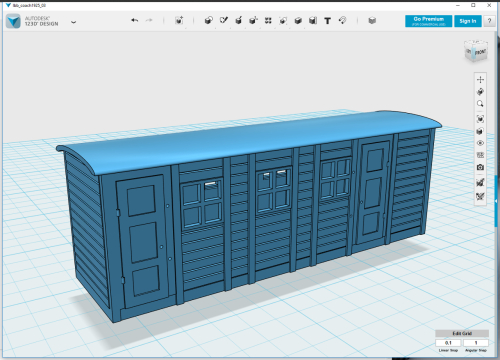Click the Edit Grid button
The width and height of the screenshot is (500, 360).
click(462, 333)
